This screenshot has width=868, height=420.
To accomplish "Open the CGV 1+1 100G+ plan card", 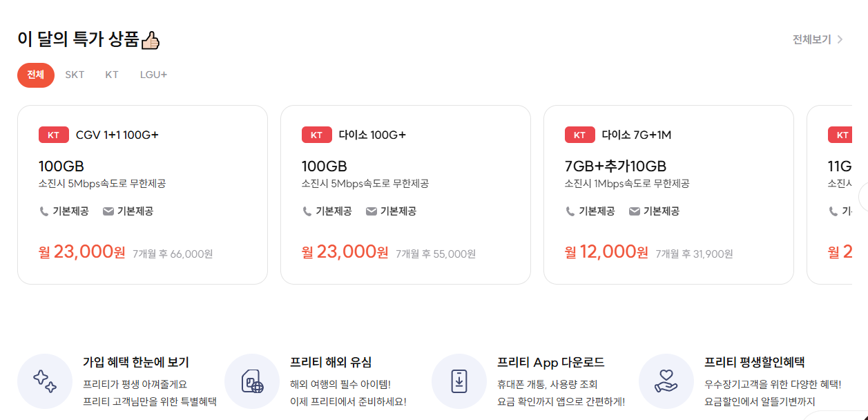I will (x=142, y=194).
